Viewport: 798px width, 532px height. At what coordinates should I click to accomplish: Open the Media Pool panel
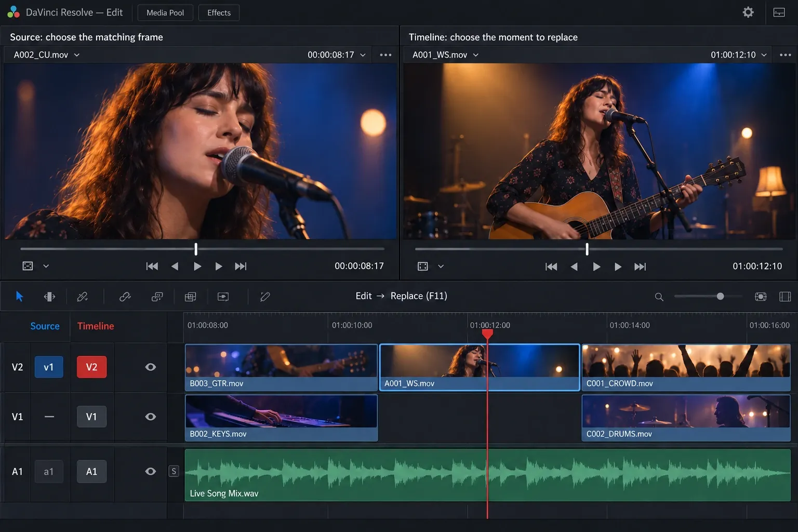click(x=165, y=12)
